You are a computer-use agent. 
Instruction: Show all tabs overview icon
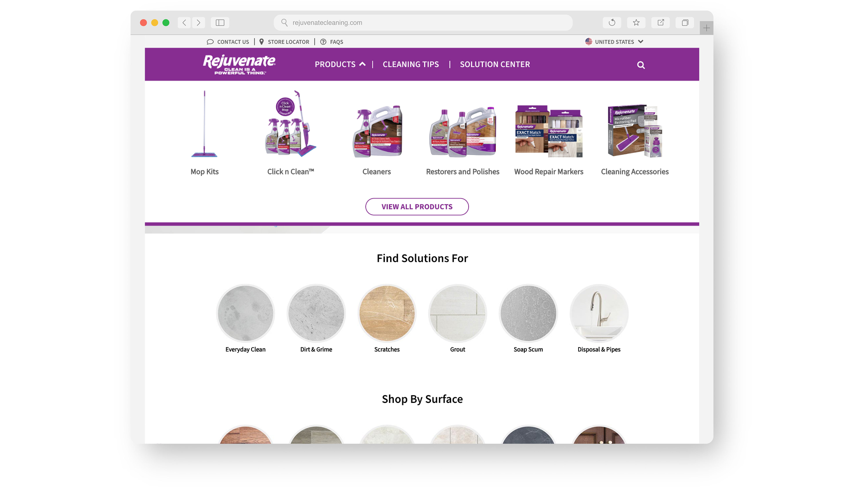click(685, 23)
